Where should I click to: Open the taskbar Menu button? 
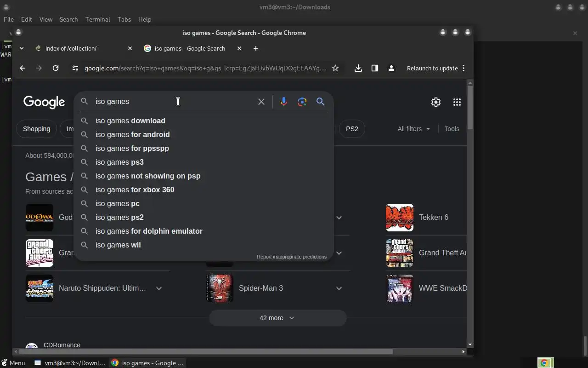tap(13, 363)
